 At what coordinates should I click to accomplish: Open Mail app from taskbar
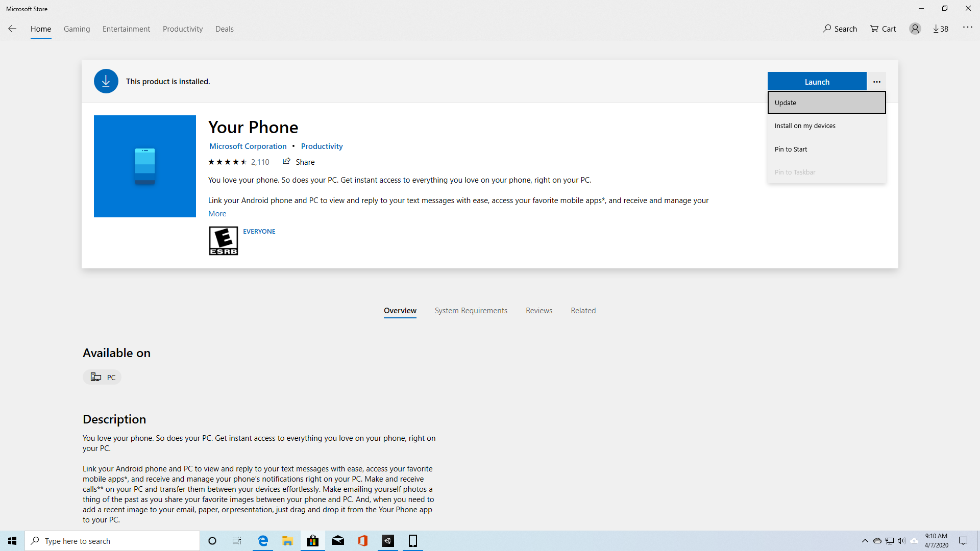(x=338, y=541)
